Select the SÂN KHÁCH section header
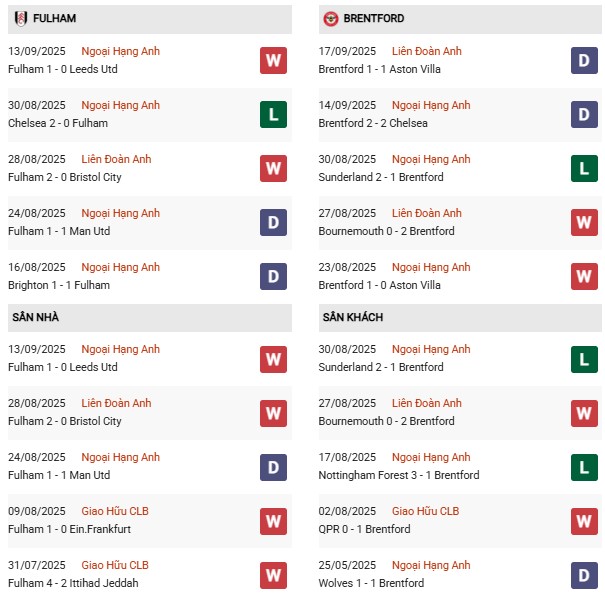The image size is (605, 598). click(x=460, y=318)
